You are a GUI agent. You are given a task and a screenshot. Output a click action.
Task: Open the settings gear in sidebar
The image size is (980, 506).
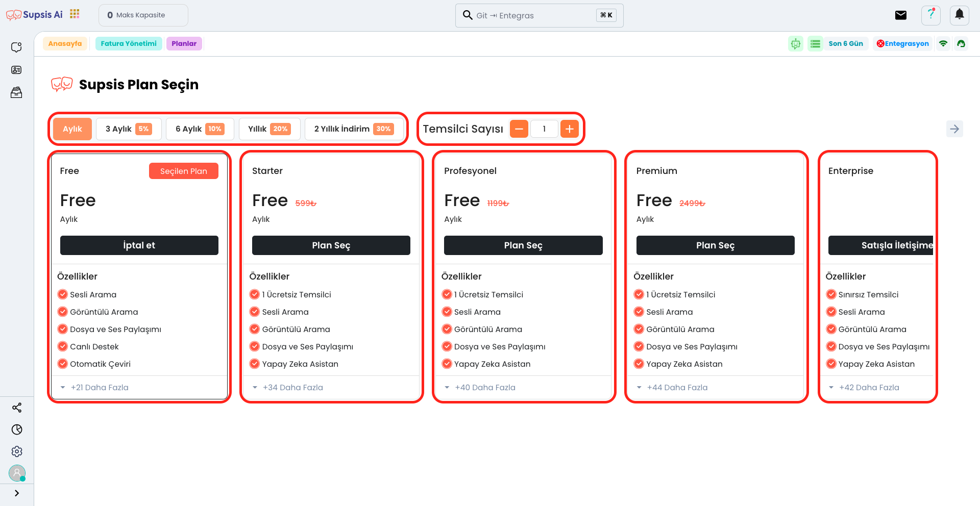pos(17,451)
